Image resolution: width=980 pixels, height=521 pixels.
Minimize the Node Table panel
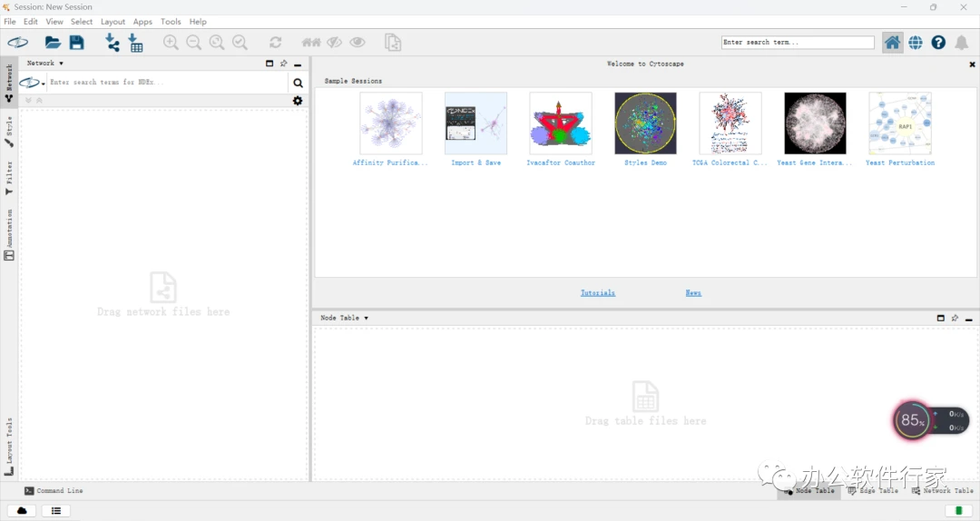click(969, 319)
